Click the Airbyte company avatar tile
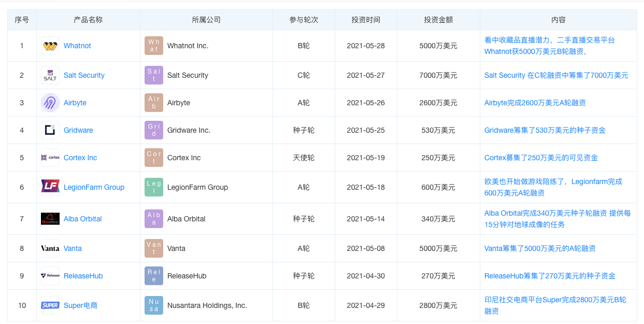The height and width of the screenshot is (324, 644). 154,103
